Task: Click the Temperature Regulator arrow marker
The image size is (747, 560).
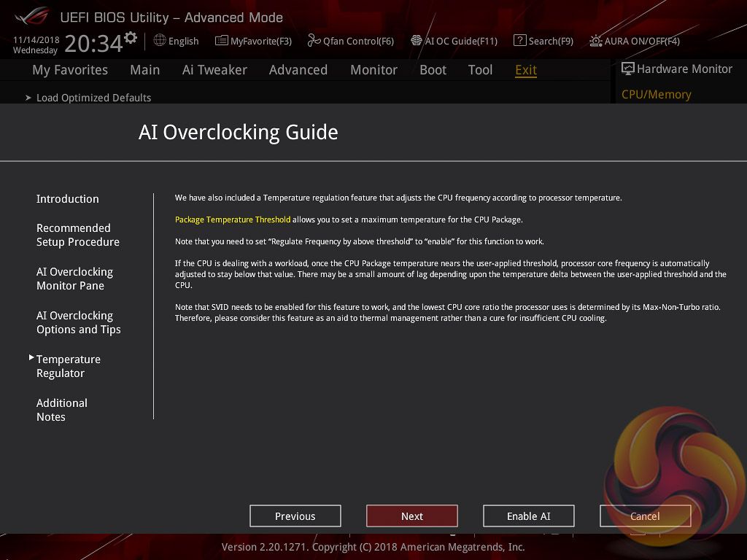Action: 31,357
